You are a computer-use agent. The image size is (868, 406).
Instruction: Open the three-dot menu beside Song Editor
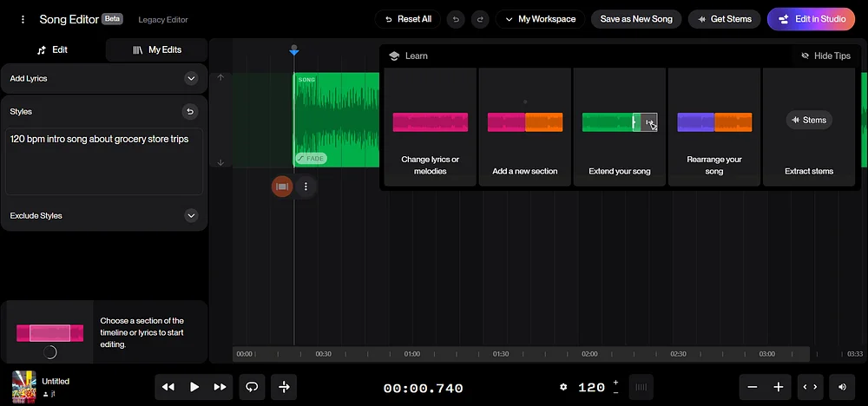[23, 19]
